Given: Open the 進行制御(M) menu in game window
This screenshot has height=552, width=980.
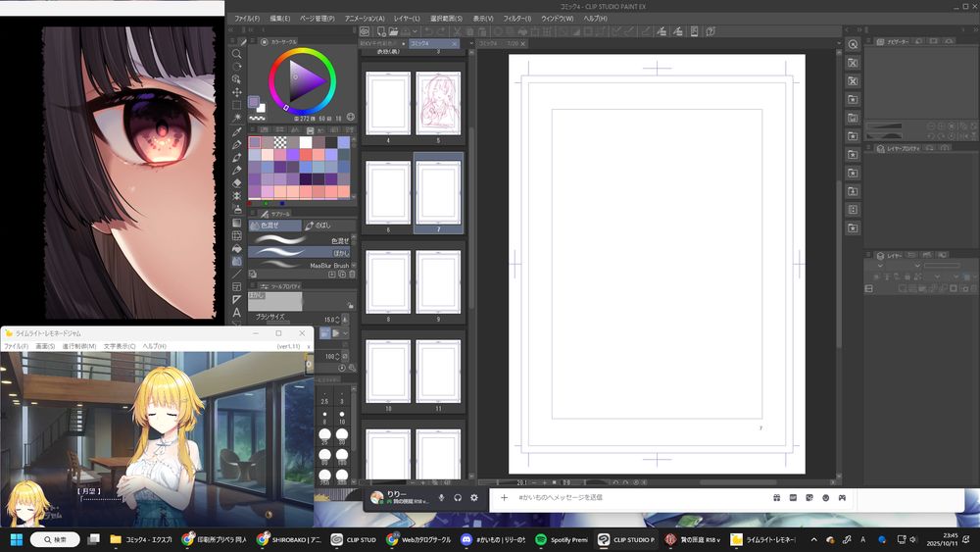Looking at the screenshot, I should pyautogui.click(x=78, y=346).
